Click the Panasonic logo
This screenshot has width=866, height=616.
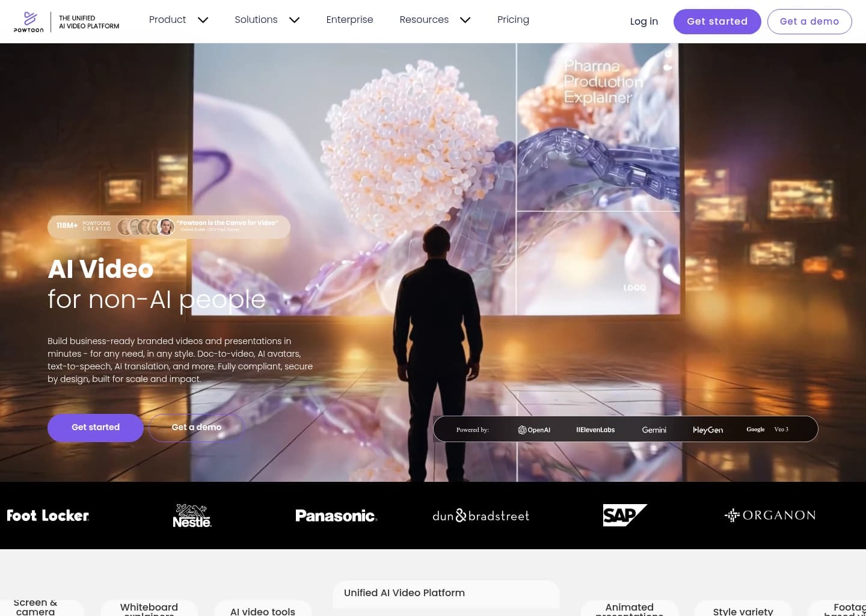336,516
